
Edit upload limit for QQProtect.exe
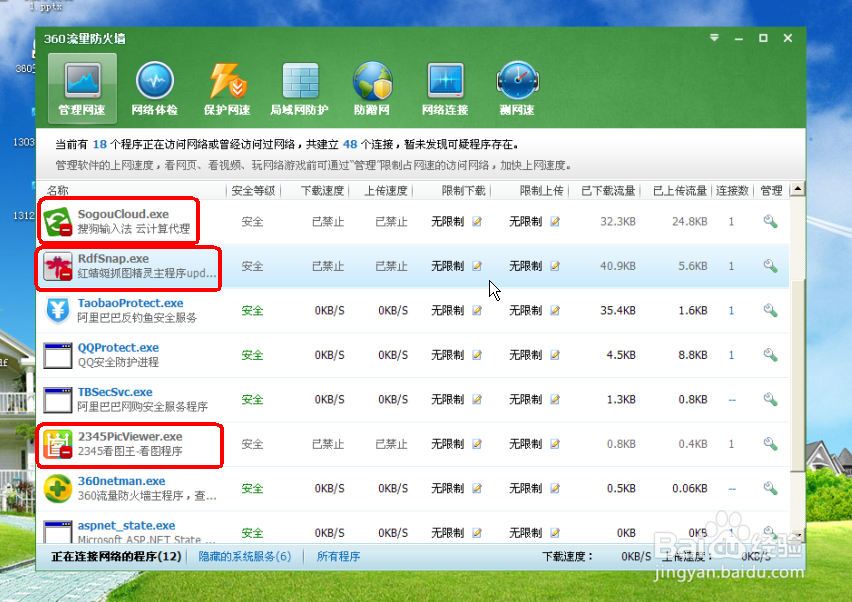[x=555, y=355]
